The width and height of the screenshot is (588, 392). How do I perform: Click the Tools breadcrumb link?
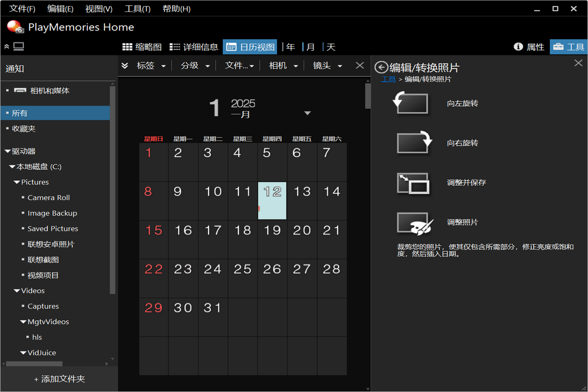388,79
